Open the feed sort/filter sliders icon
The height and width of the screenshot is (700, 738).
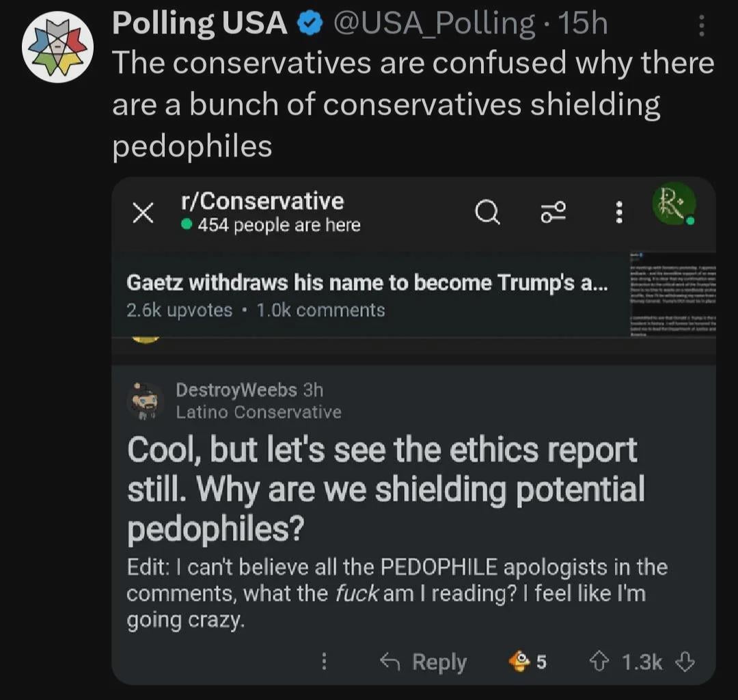tap(553, 213)
